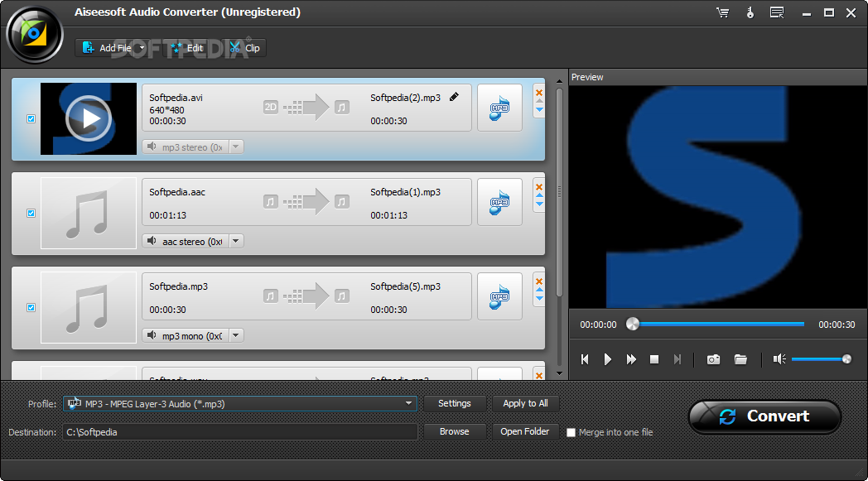Click the Destination path field
Screen dimensions: 868x481
[x=239, y=431]
